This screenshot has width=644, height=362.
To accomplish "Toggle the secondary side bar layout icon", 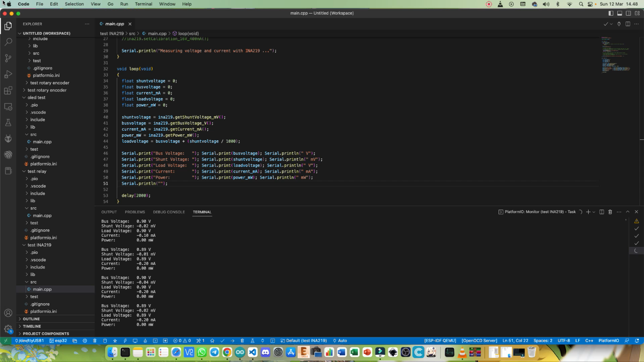I will click(628, 13).
